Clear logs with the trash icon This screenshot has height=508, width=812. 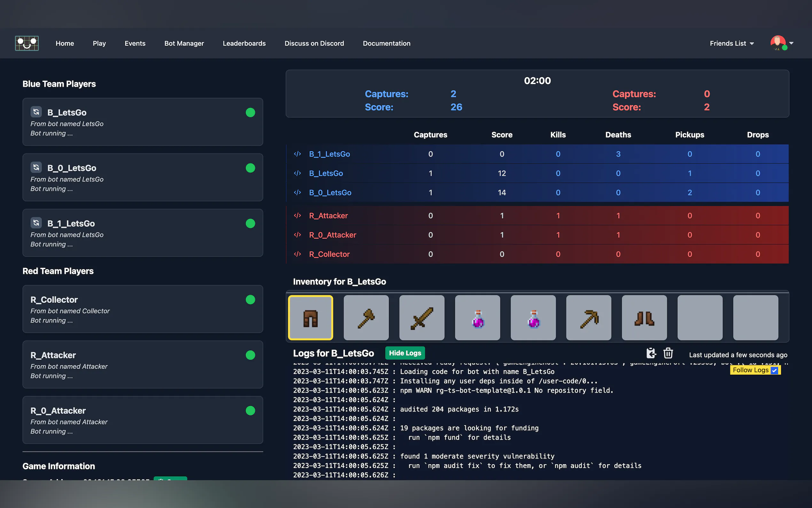point(668,353)
